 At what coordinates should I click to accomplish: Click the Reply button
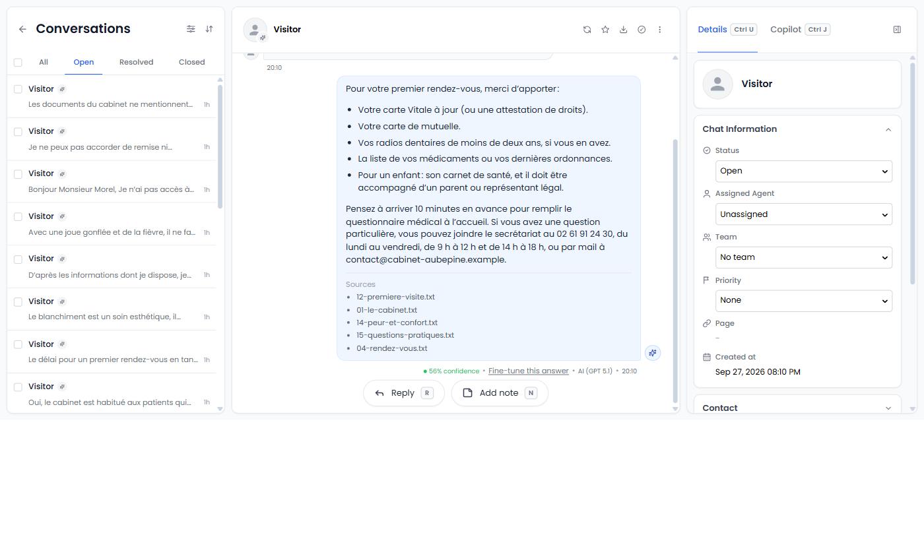[404, 393]
